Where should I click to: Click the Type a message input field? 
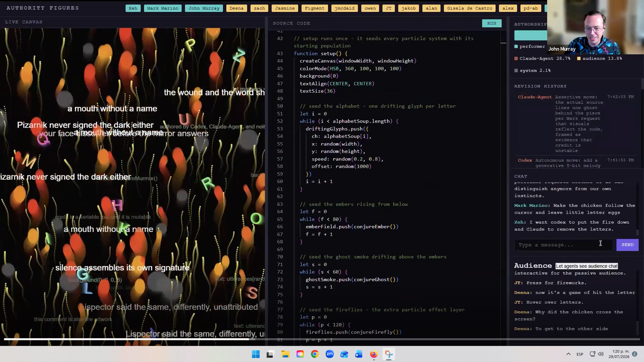(563, 245)
